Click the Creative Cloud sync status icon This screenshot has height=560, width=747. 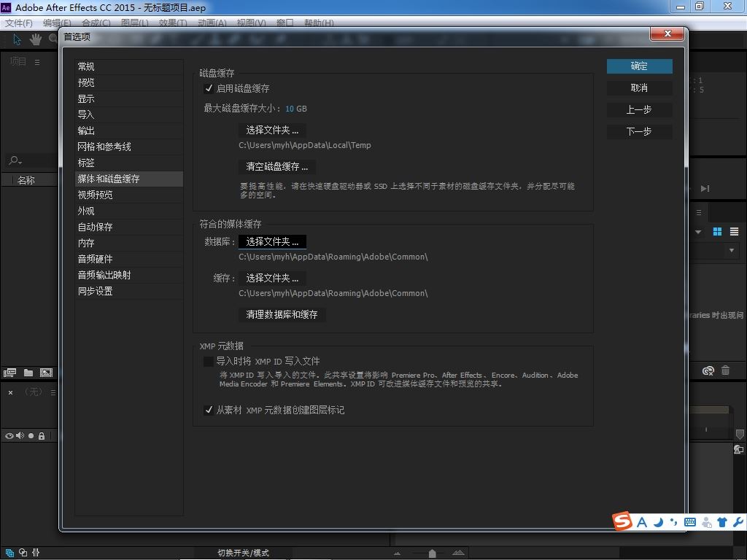coord(708,370)
